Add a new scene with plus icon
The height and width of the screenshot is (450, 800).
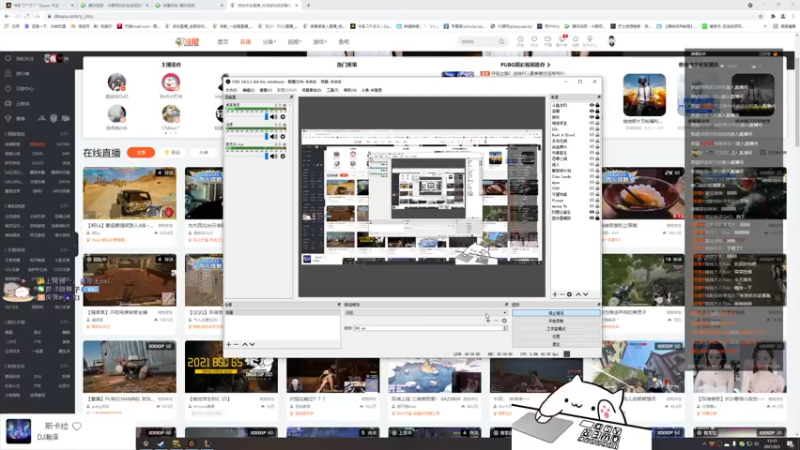coord(229,344)
